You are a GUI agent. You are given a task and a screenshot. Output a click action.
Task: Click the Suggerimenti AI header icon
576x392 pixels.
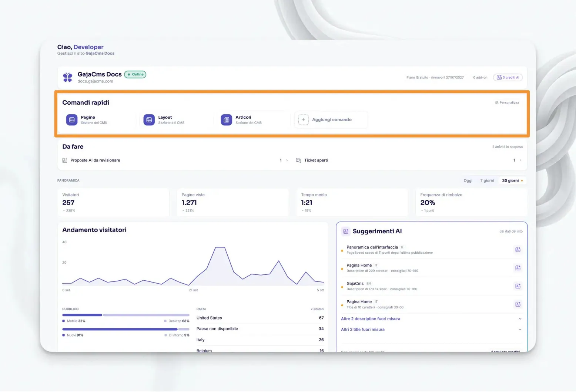click(x=346, y=231)
